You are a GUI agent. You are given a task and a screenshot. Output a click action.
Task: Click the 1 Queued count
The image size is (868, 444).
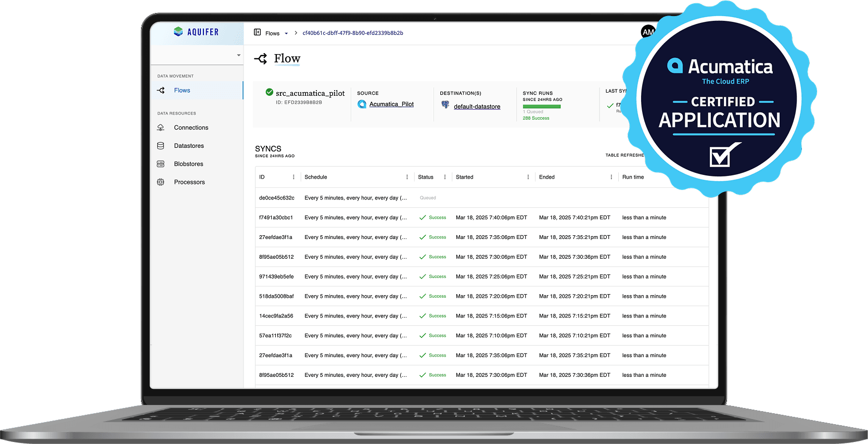[533, 112]
